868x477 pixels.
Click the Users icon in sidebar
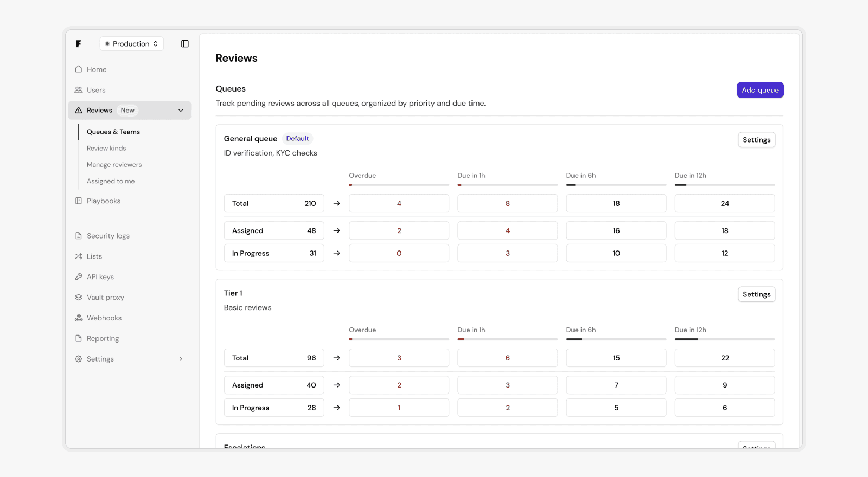79,90
